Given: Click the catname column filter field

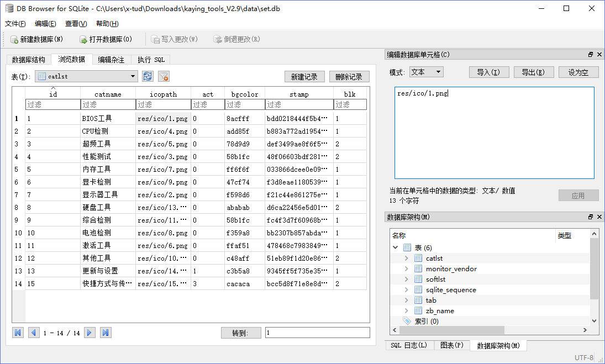Looking at the screenshot, I should point(108,104).
